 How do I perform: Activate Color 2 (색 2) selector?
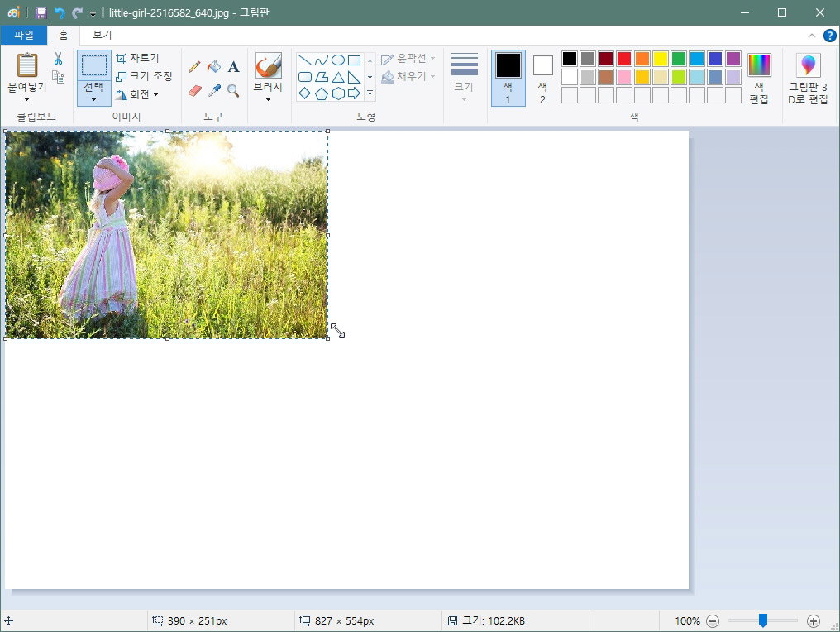[x=542, y=79]
